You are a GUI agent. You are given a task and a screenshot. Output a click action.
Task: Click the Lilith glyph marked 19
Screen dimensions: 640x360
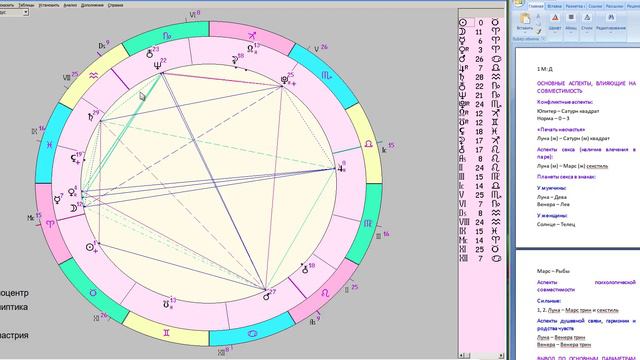[x=74, y=159]
